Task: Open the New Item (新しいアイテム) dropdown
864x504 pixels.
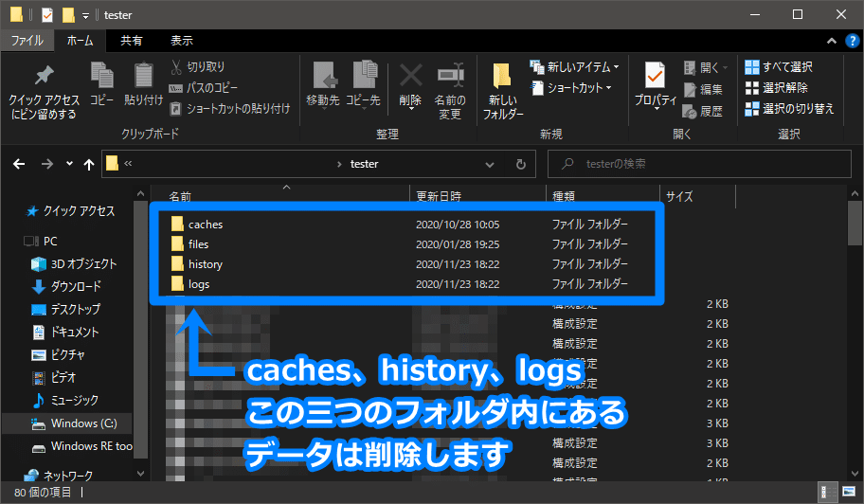Action: click(x=574, y=66)
